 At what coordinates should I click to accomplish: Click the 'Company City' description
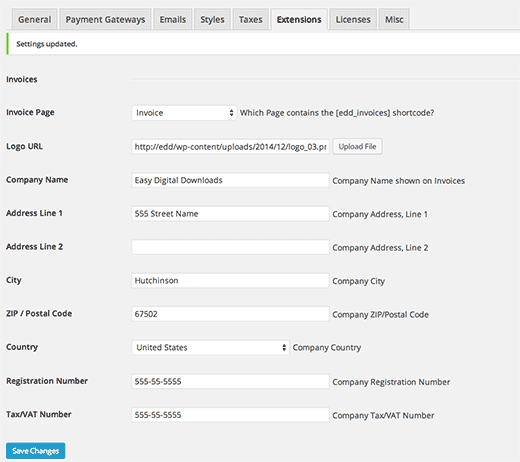[x=359, y=281]
